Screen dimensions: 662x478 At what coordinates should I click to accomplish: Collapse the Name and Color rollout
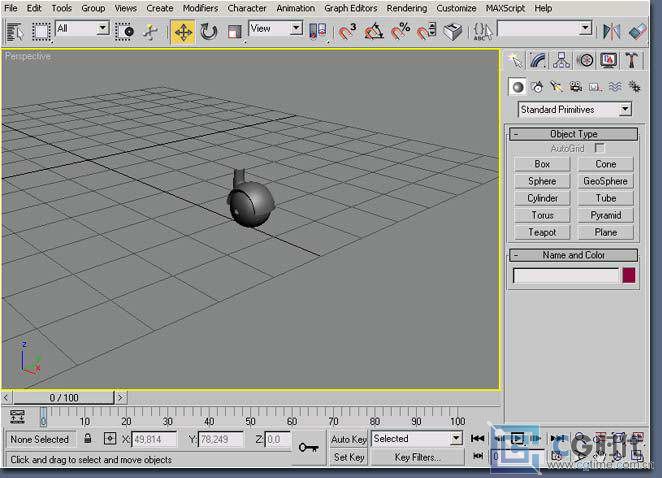573,255
